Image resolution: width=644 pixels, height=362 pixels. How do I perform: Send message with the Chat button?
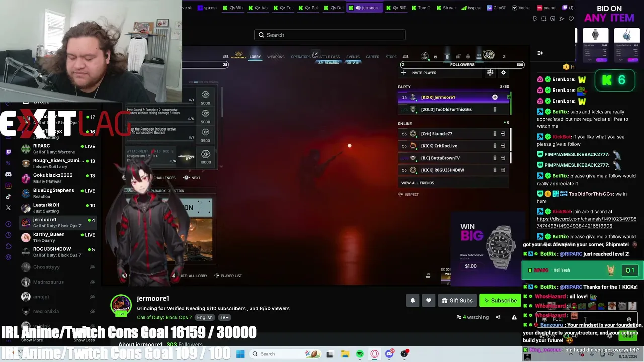628,336
